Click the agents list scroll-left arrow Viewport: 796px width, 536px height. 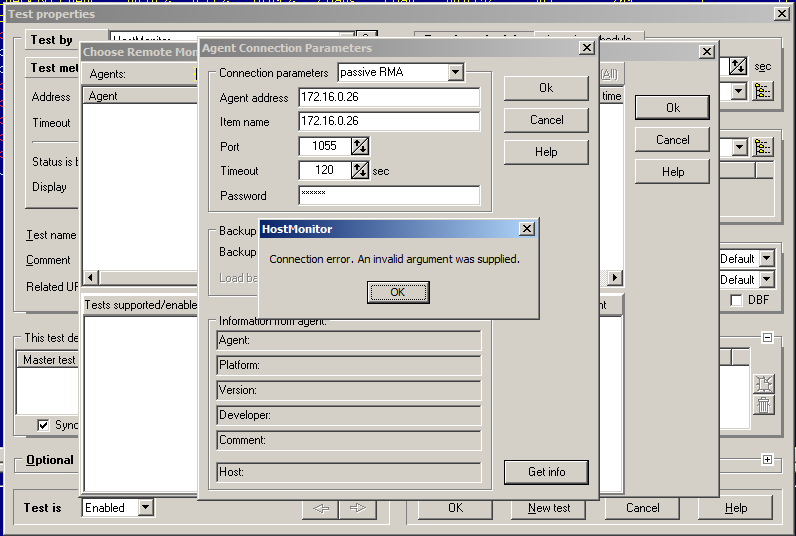tap(91, 278)
